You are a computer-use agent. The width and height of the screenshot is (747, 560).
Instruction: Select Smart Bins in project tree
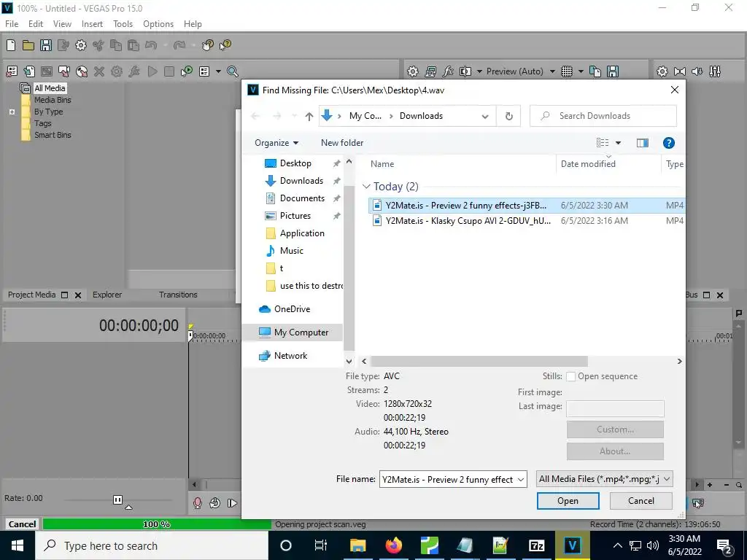[x=53, y=135]
